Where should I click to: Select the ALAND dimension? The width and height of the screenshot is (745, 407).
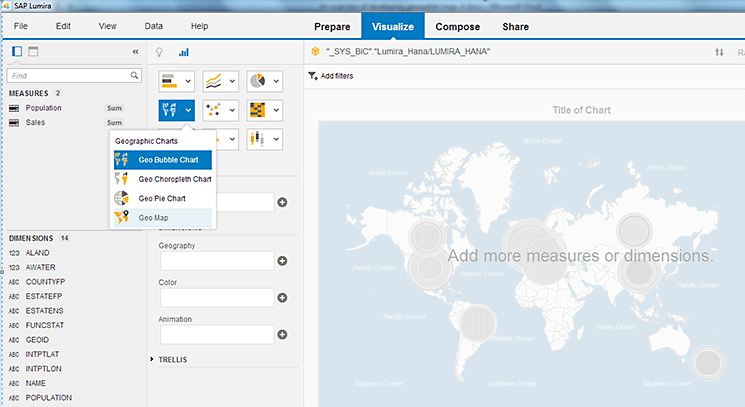click(x=37, y=253)
